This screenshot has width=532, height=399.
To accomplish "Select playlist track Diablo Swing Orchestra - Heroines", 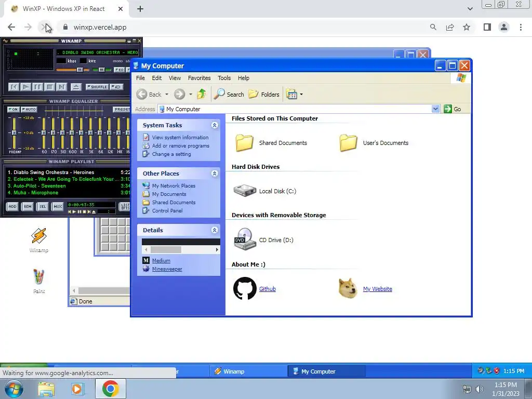I will [68, 172].
